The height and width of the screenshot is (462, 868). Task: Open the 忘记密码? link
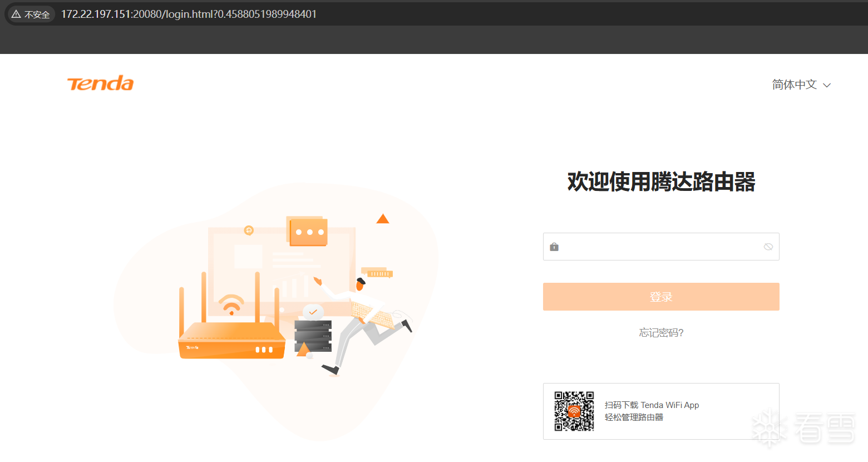(661, 333)
